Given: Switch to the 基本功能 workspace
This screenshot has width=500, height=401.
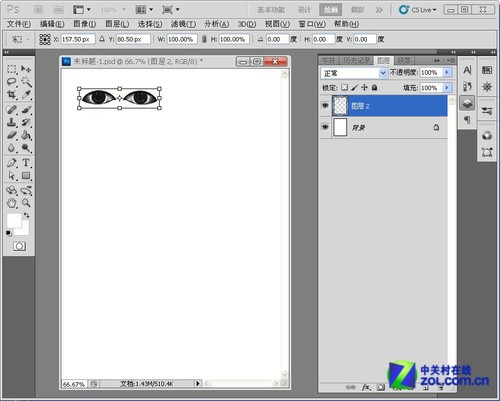Looking at the screenshot, I should tap(271, 10).
